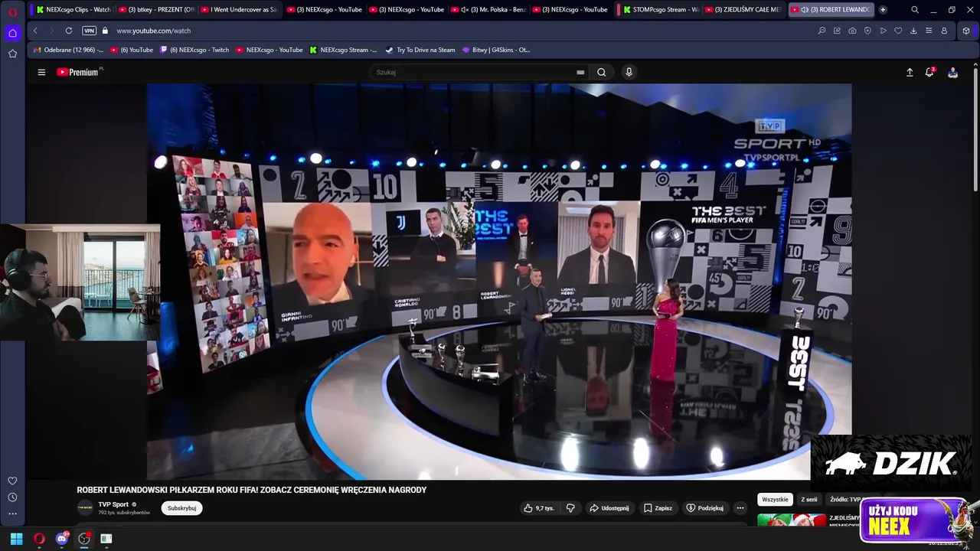Click the Subskrybuj subscribe button

[x=181, y=508]
